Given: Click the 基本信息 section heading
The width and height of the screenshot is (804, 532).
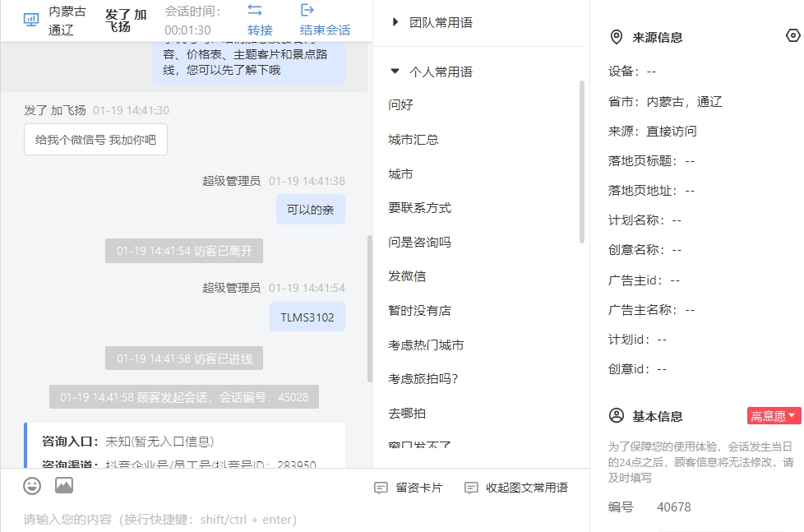Looking at the screenshot, I should tap(658, 416).
